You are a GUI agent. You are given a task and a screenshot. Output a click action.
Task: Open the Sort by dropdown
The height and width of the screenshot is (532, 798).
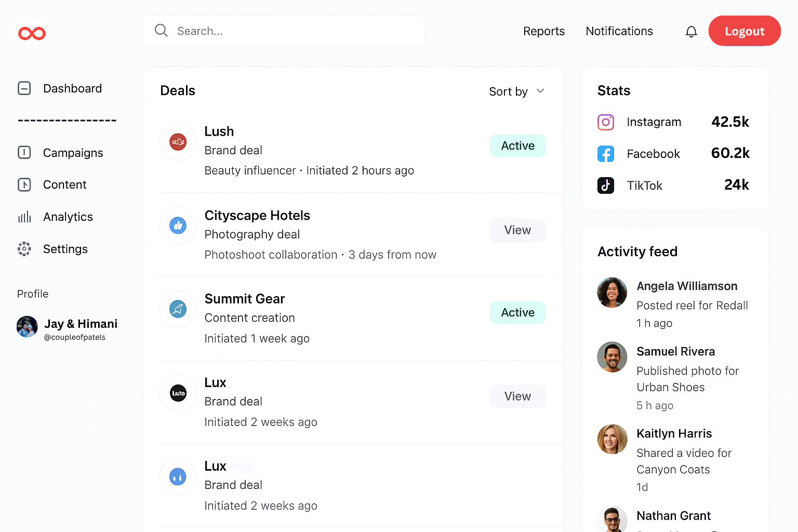click(x=517, y=91)
